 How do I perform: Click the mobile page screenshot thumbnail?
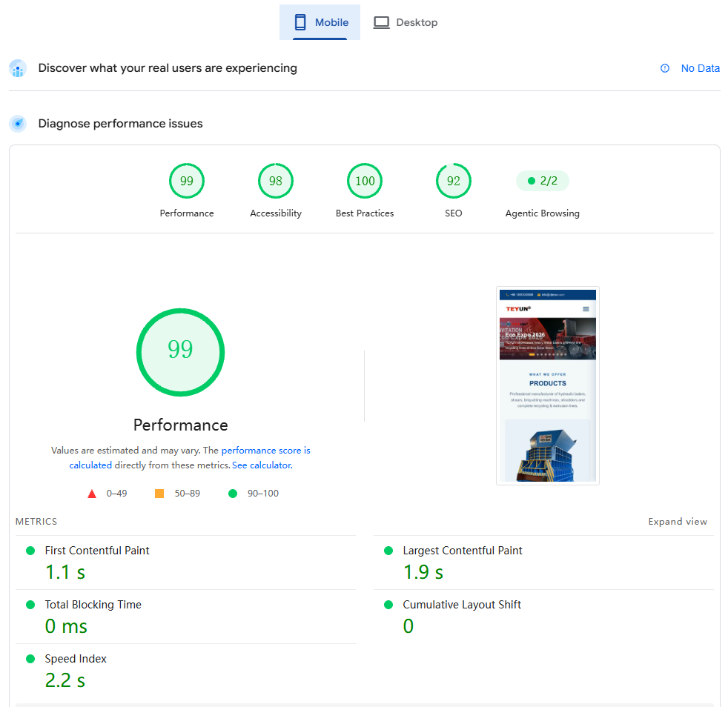[x=548, y=386]
